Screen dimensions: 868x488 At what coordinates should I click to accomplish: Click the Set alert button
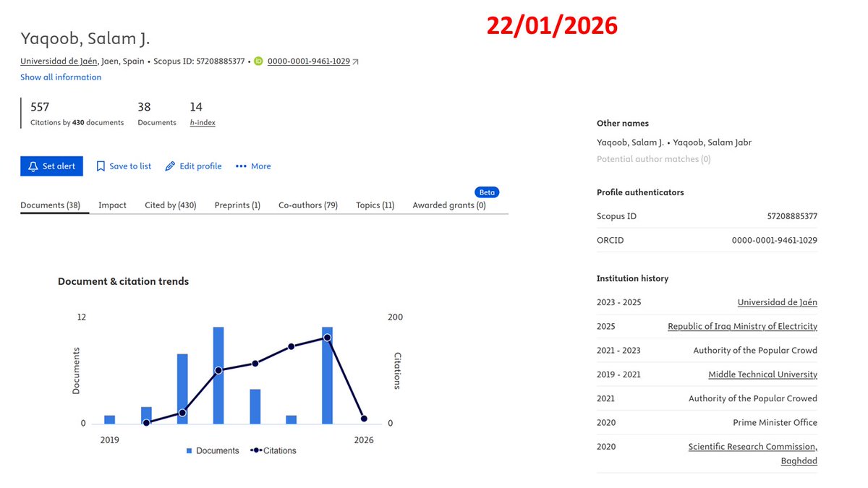coord(52,166)
